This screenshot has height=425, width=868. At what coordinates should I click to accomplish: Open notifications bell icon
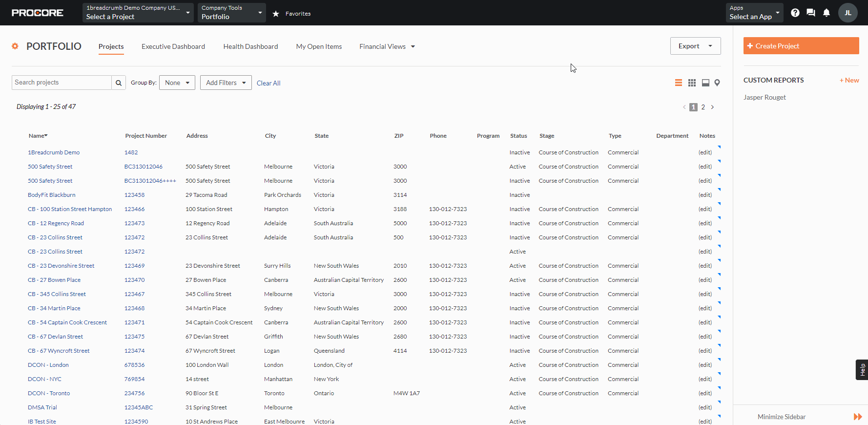pos(827,13)
